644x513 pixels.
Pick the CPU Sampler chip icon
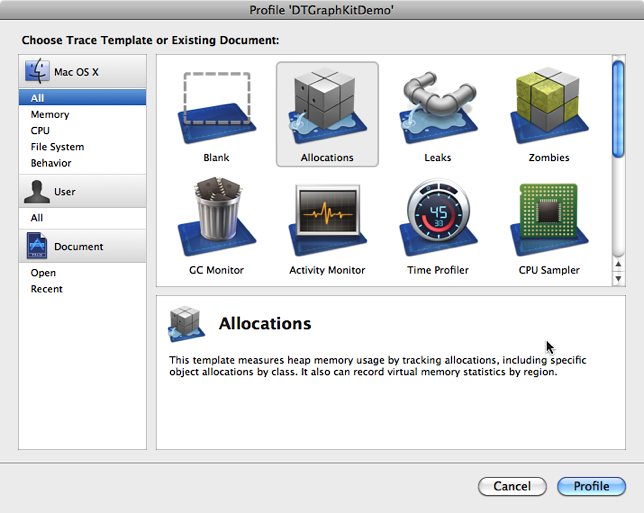[548, 220]
